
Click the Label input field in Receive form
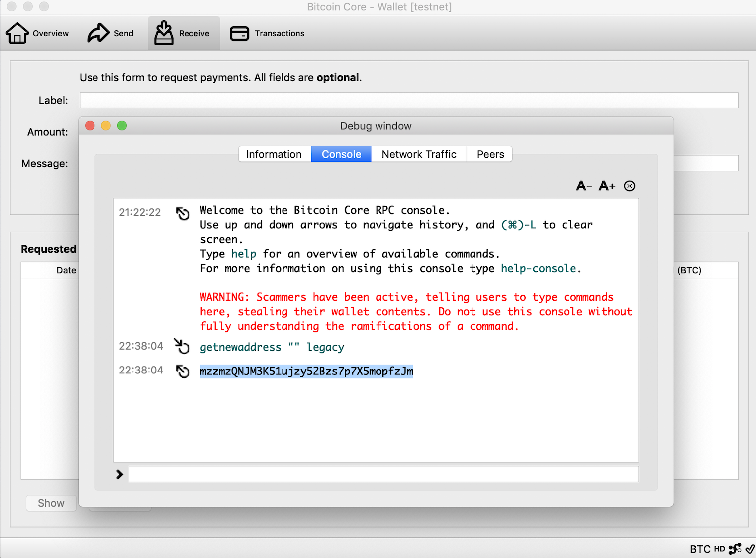(409, 100)
